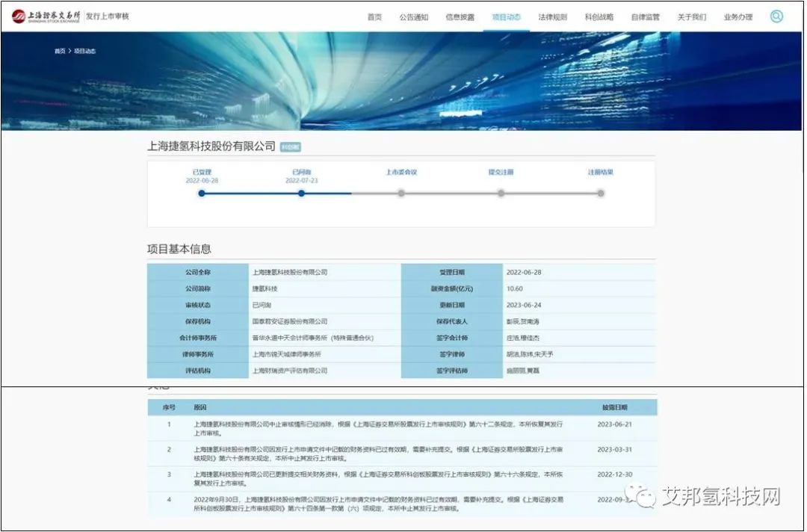Viewport: 807px width, 532px height.
Task: Click the 科创板 badge beside the company name
Action: click(x=290, y=147)
